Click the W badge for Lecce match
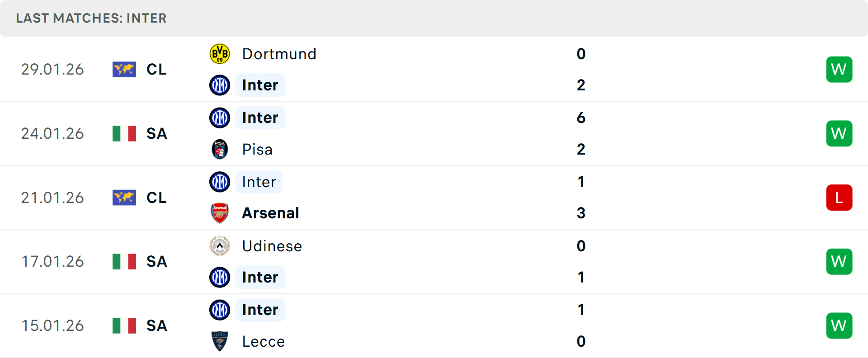 839,325
